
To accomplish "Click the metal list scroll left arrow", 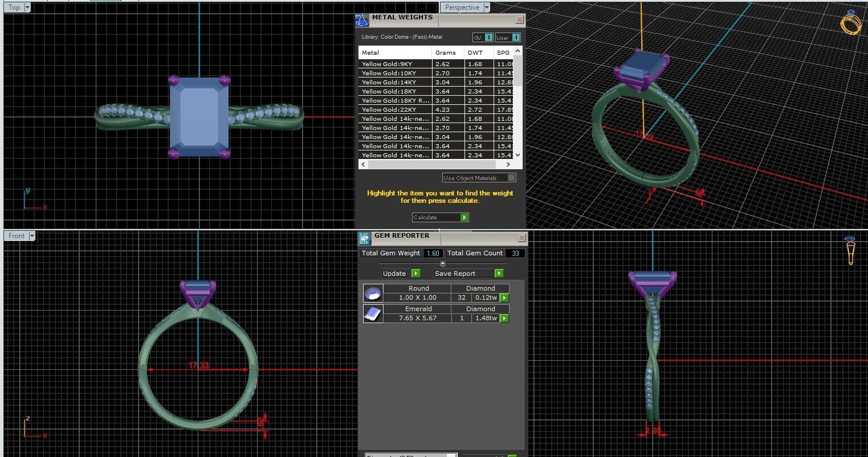I will (x=362, y=164).
